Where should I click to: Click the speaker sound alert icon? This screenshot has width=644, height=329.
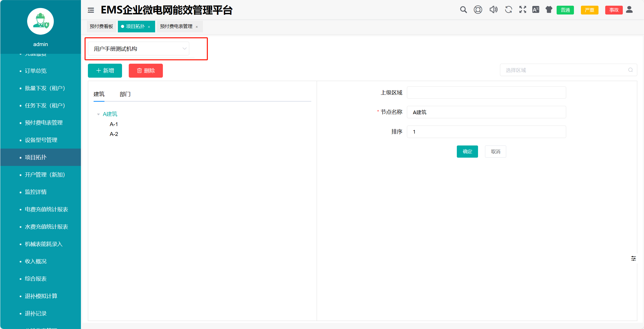(493, 10)
